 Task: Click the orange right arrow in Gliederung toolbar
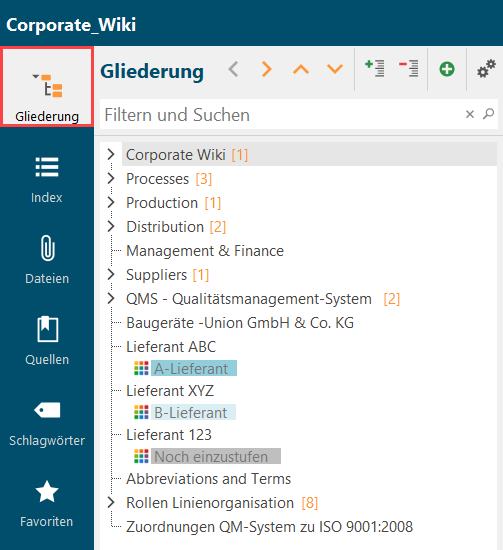pos(267,69)
